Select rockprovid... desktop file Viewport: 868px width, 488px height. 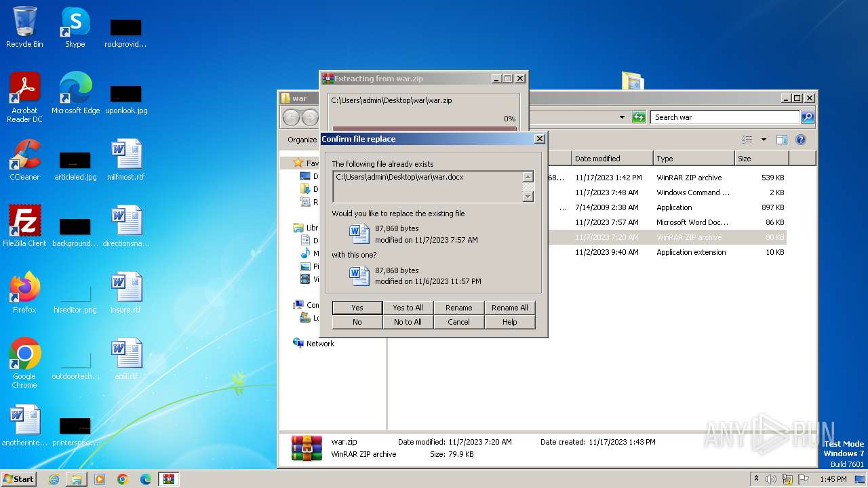click(126, 33)
